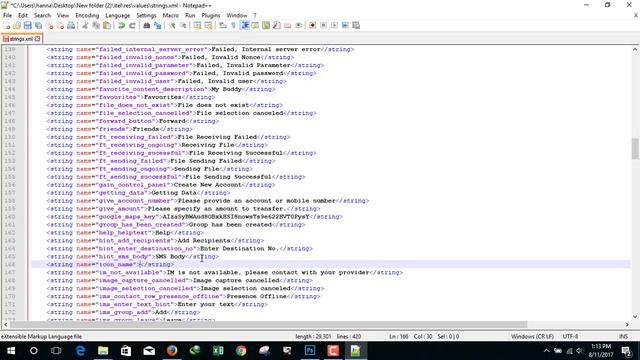The height and width of the screenshot is (360, 640).
Task: Click the Zoom Out toolbar icon
Action: [x=183, y=25]
